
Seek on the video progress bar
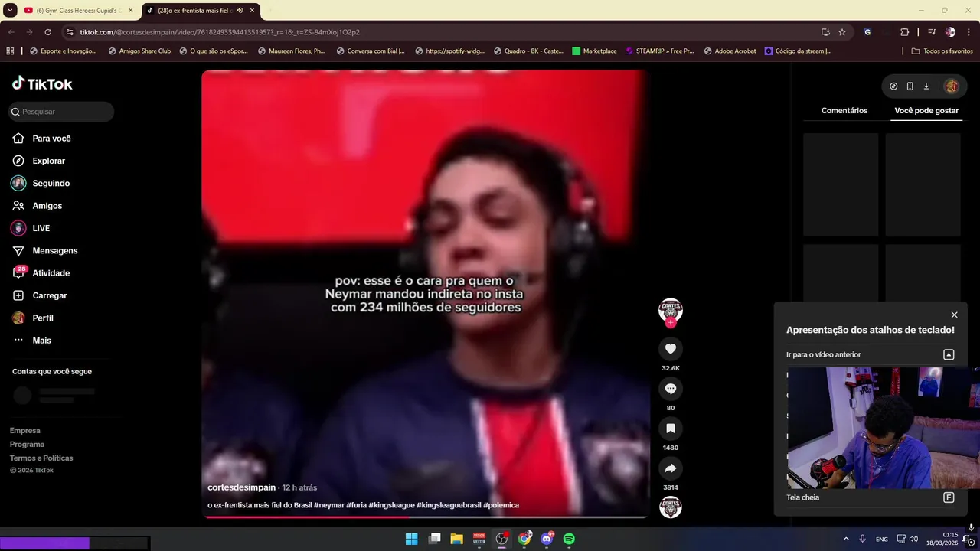(426, 517)
